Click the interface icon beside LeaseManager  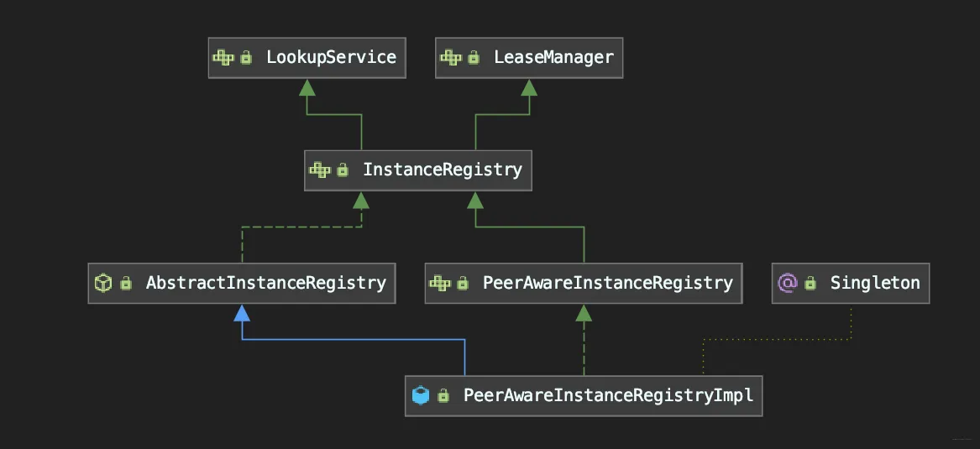point(451,58)
